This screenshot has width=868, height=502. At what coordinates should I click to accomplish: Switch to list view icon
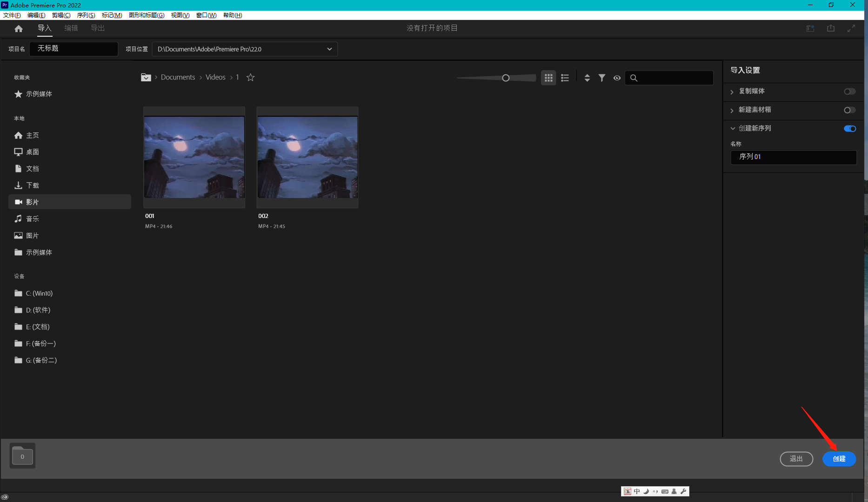tap(565, 78)
